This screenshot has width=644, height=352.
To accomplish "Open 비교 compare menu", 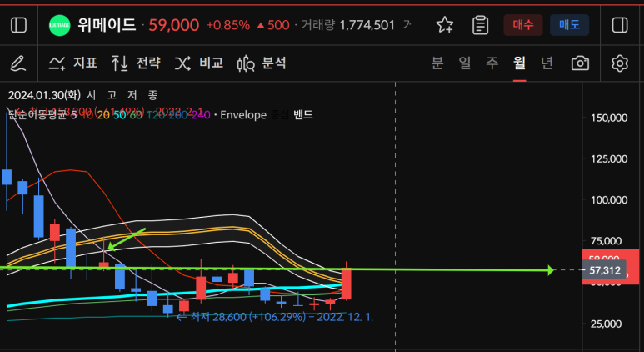I will (x=199, y=63).
